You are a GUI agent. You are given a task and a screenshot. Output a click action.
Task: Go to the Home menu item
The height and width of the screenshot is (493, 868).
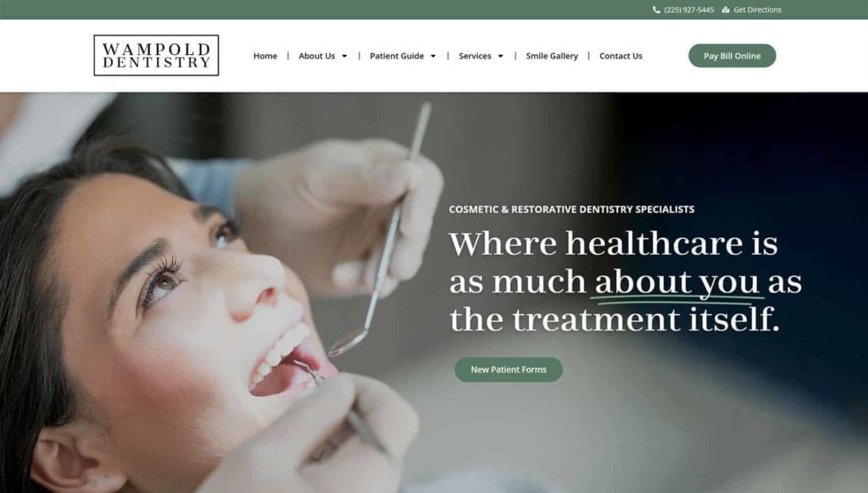pos(265,56)
